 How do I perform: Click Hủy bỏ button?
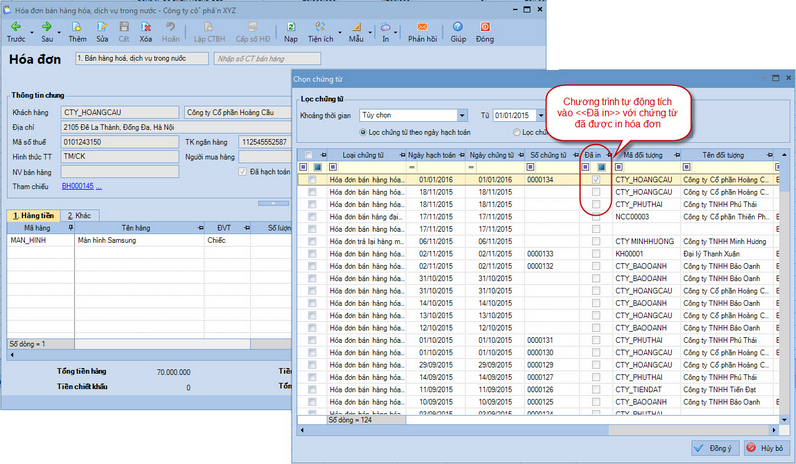coord(765,448)
